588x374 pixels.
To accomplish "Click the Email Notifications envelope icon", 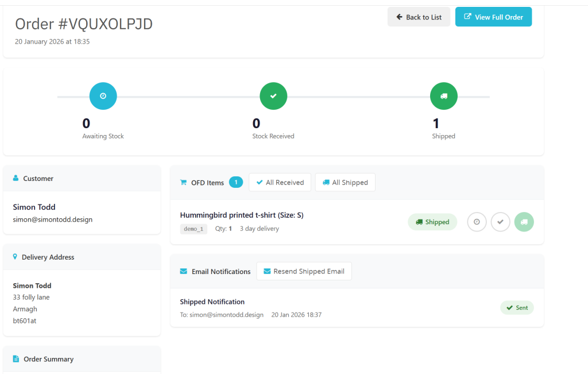I will click(184, 271).
